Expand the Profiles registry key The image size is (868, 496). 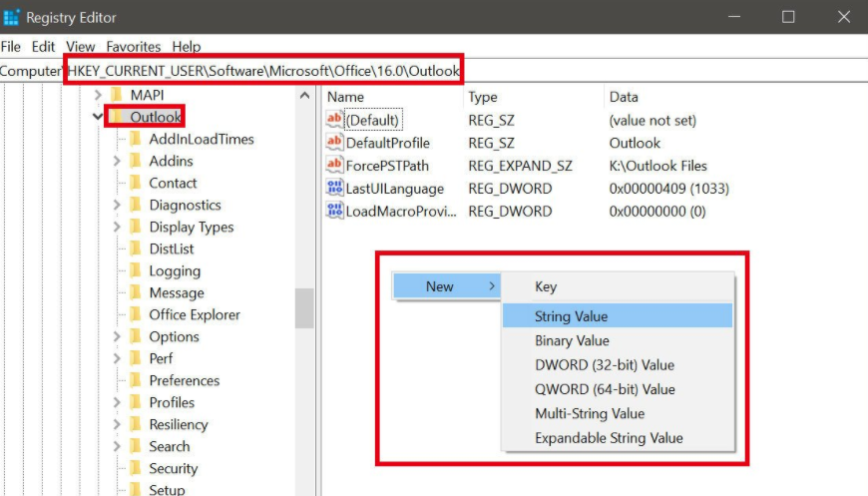coord(117,403)
